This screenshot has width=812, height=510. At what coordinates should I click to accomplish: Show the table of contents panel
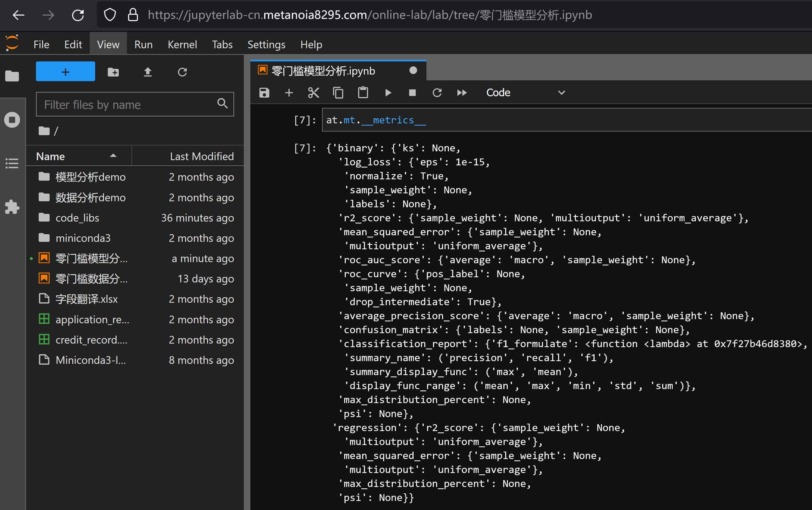point(12,163)
